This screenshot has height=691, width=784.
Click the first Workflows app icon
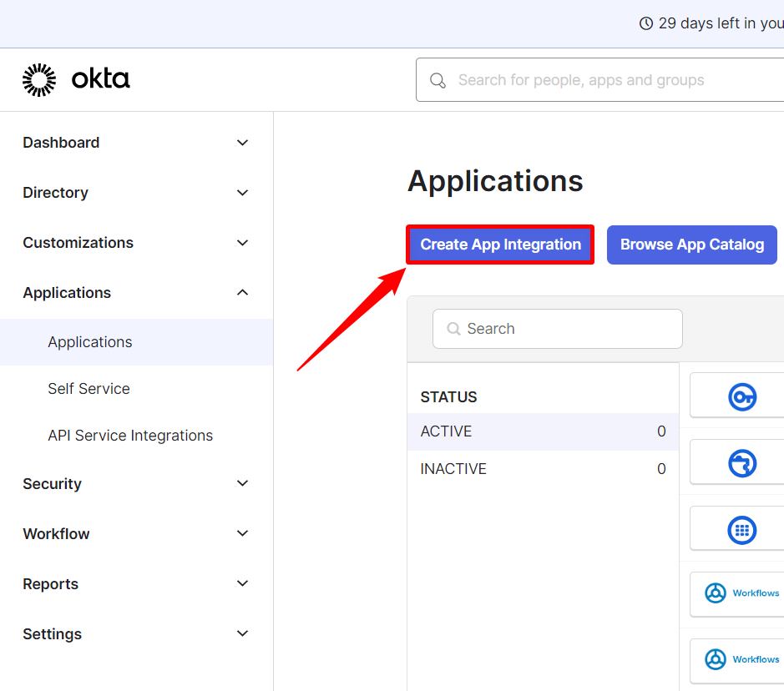(x=716, y=593)
